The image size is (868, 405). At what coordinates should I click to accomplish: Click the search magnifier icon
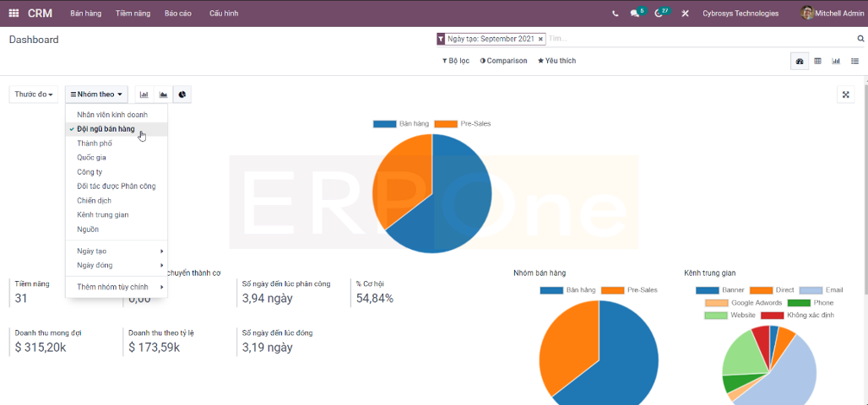pos(860,39)
